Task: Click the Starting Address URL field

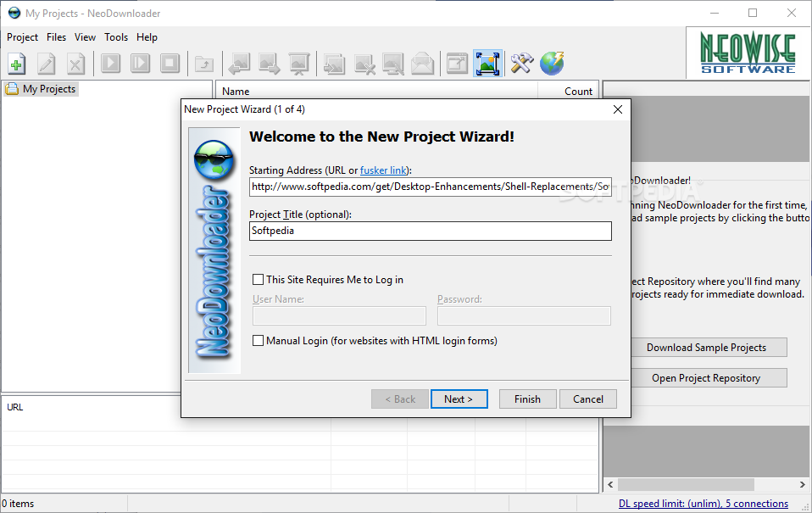Action: click(x=431, y=187)
